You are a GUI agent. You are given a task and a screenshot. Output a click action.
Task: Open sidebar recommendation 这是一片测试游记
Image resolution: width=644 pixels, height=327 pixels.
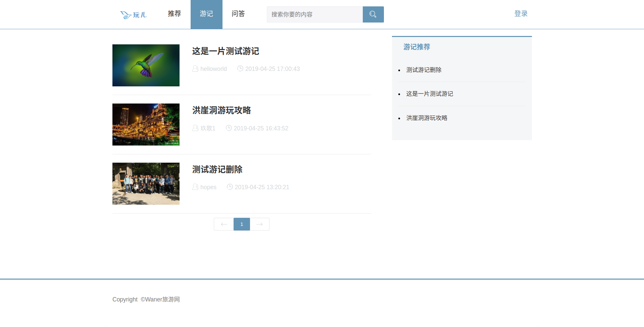coord(430,94)
